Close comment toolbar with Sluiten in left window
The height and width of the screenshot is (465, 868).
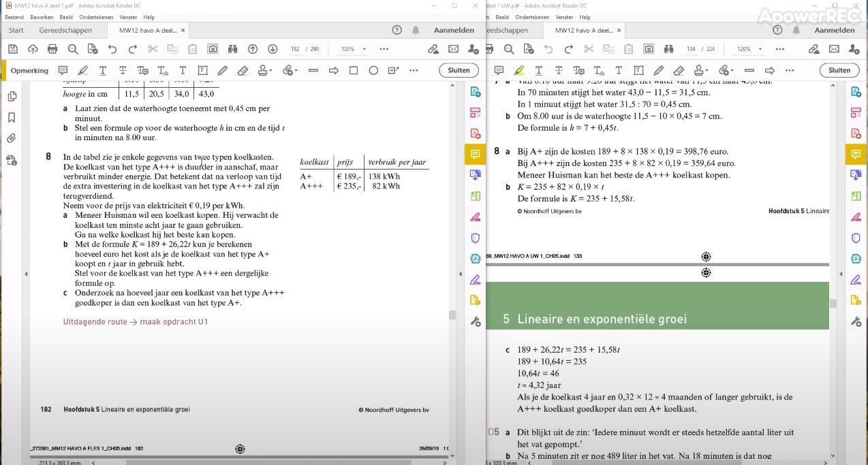459,70
